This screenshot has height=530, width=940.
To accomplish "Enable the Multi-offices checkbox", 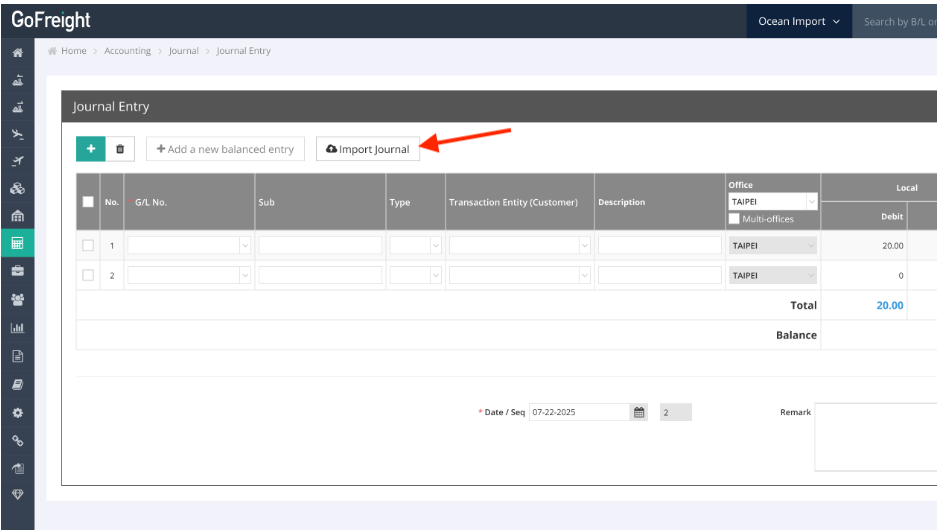I will click(735, 219).
